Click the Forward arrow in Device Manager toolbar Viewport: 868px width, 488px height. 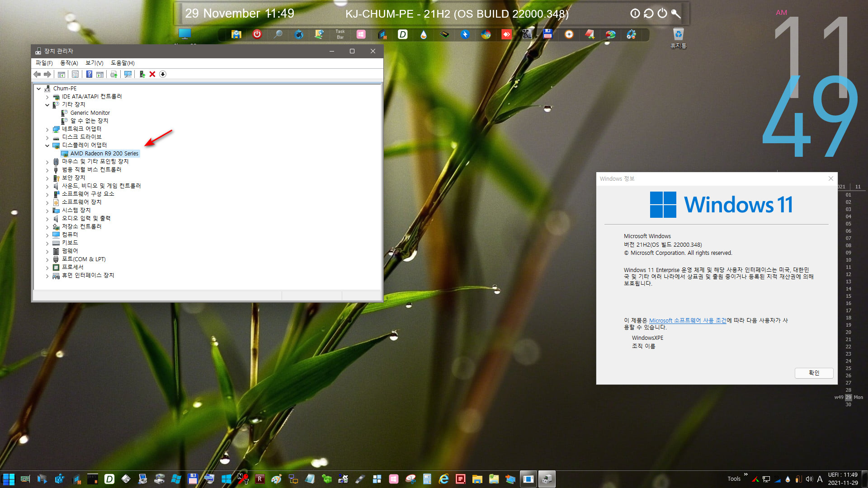47,74
